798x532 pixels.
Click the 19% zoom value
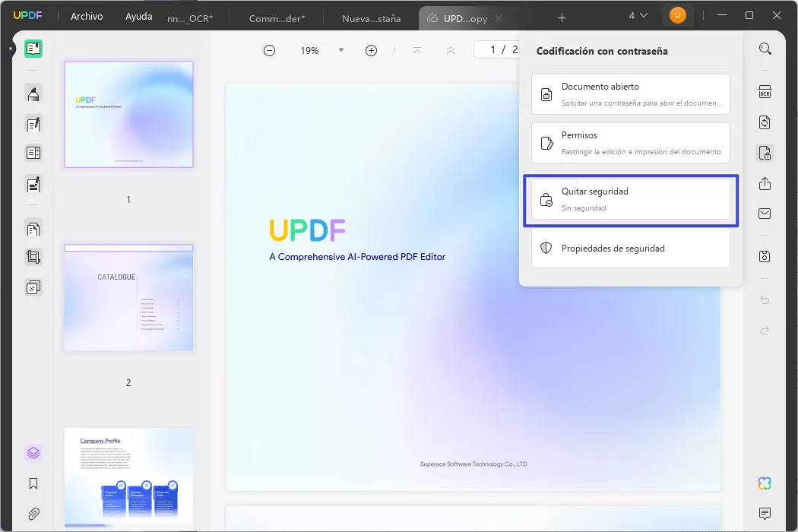click(309, 50)
